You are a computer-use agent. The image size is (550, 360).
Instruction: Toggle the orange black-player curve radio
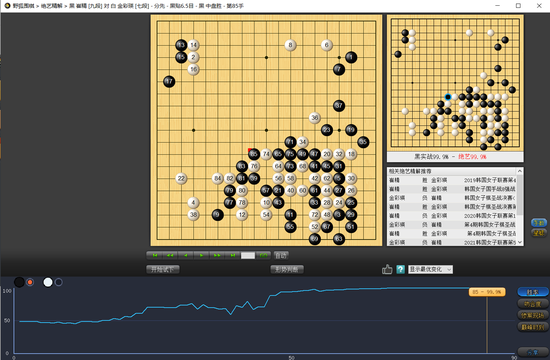(x=30, y=282)
